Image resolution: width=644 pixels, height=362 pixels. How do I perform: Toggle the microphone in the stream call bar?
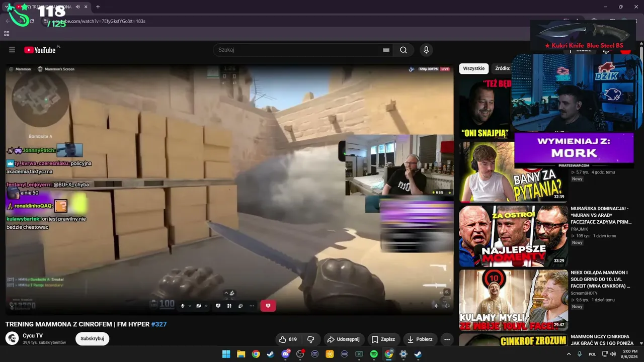coord(183,306)
